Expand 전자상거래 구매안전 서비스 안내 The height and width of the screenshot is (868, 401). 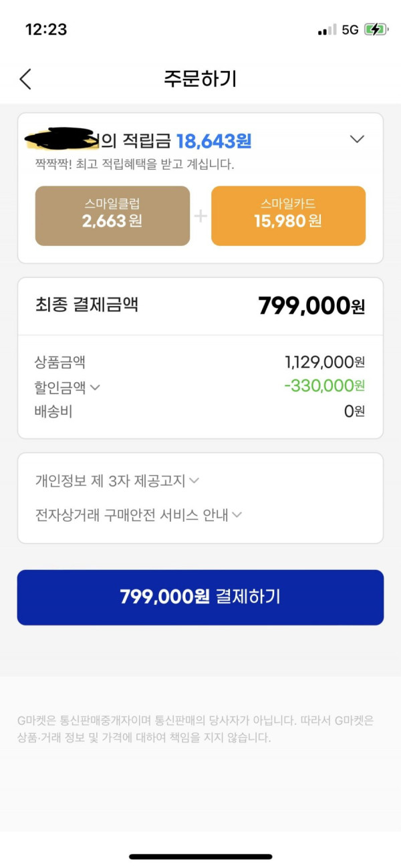[138, 515]
